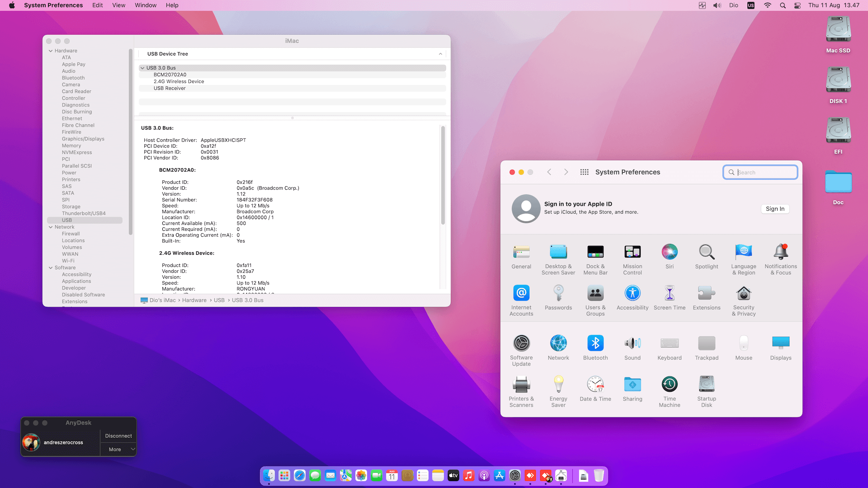Open the Help menu
Viewport: 868px width, 488px height.
[172, 5]
